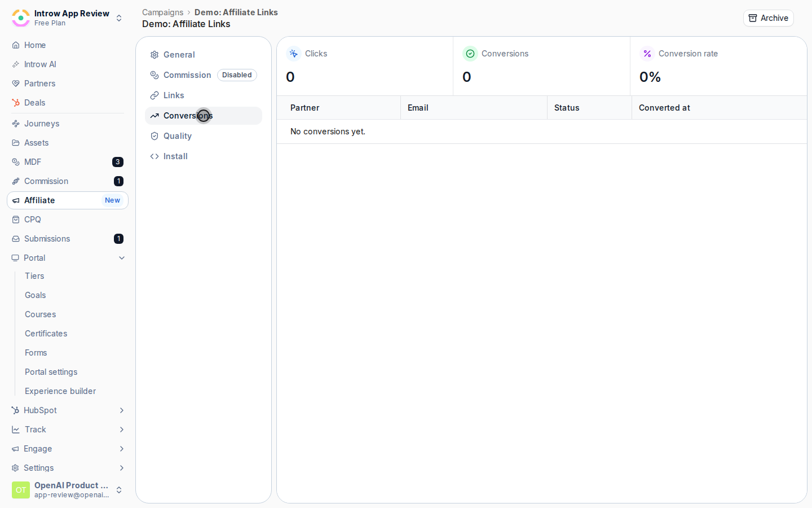Screen dimensions: 812x508
Task: Click the CPQ calculator icon
Action: click(16, 220)
